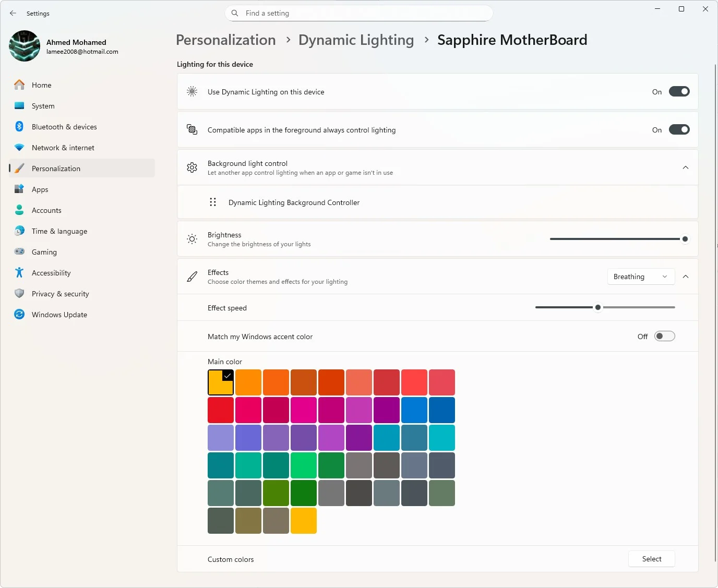Open the Breathing effects dropdown
The width and height of the screenshot is (718, 588).
(640, 277)
